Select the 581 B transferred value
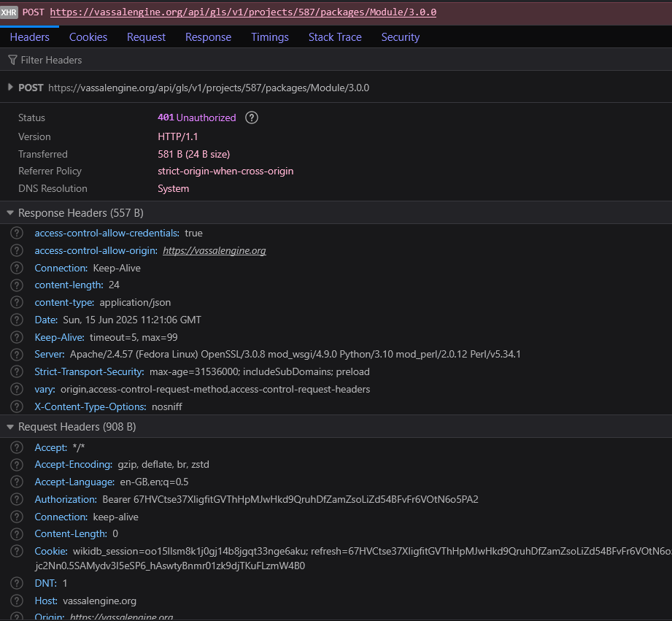 pos(193,154)
